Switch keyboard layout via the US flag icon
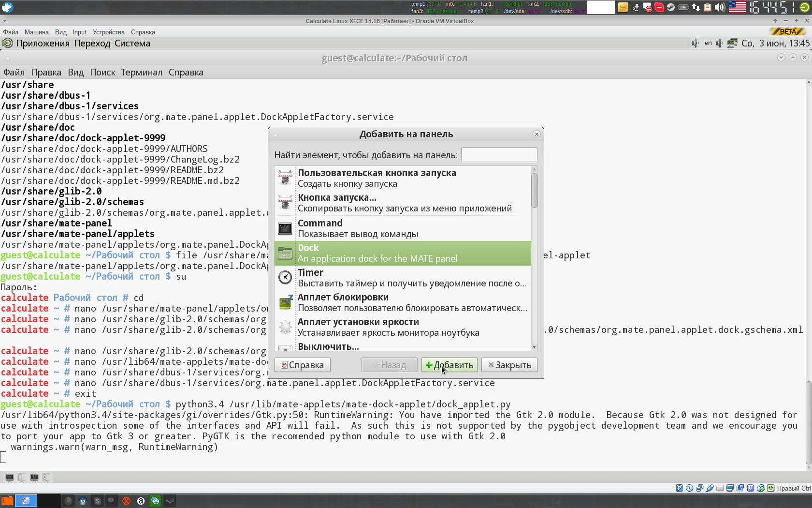Image resolution: width=812 pixels, height=508 pixels. point(737,7)
